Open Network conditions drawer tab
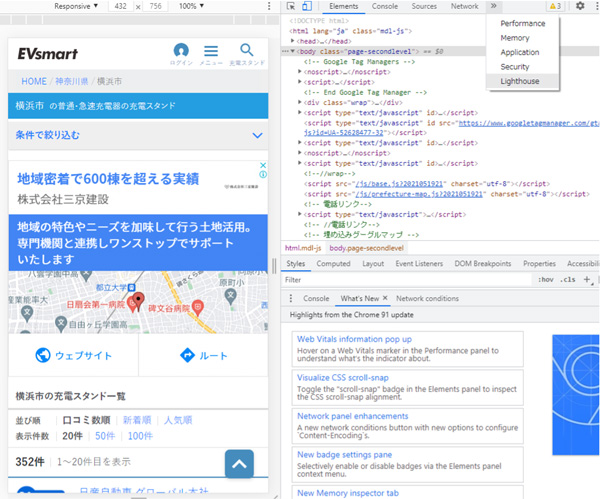 [x=427, y=298]
